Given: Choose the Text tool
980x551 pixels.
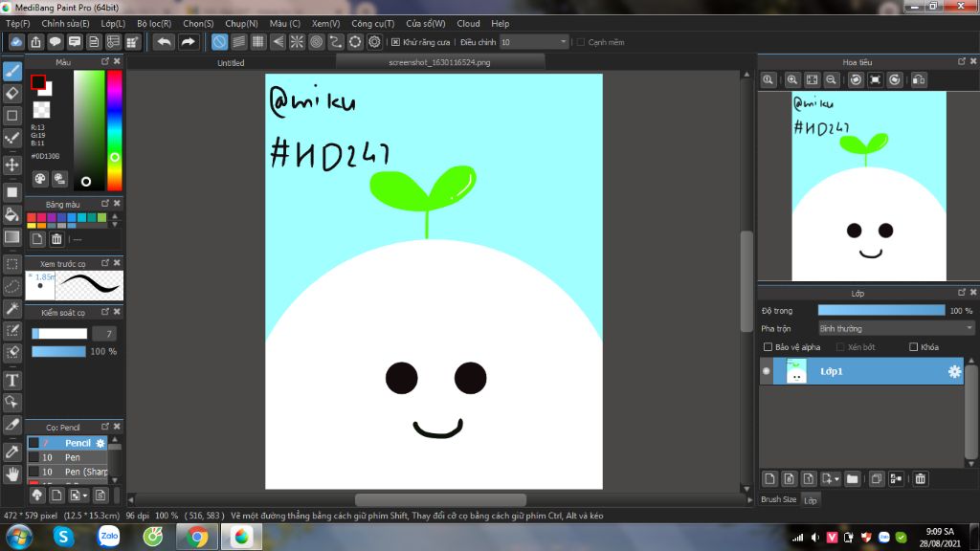Looking at the screenshot, I should point(12,380).
